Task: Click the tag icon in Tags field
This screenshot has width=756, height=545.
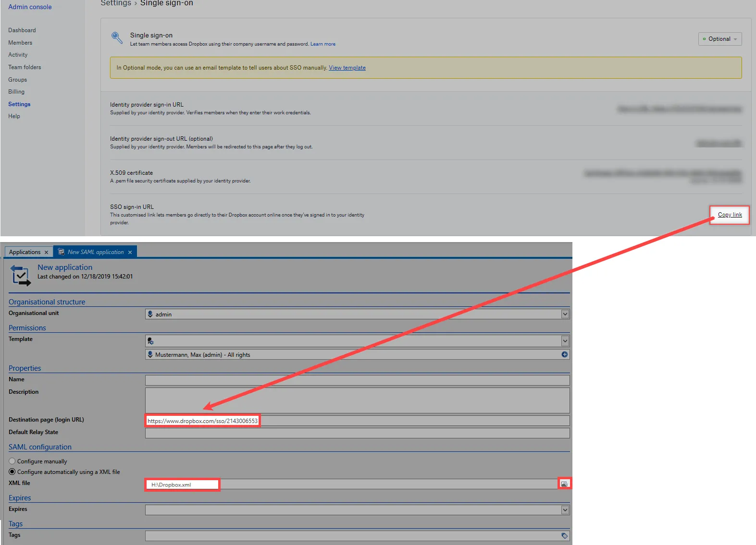Action: coord(565,535)
